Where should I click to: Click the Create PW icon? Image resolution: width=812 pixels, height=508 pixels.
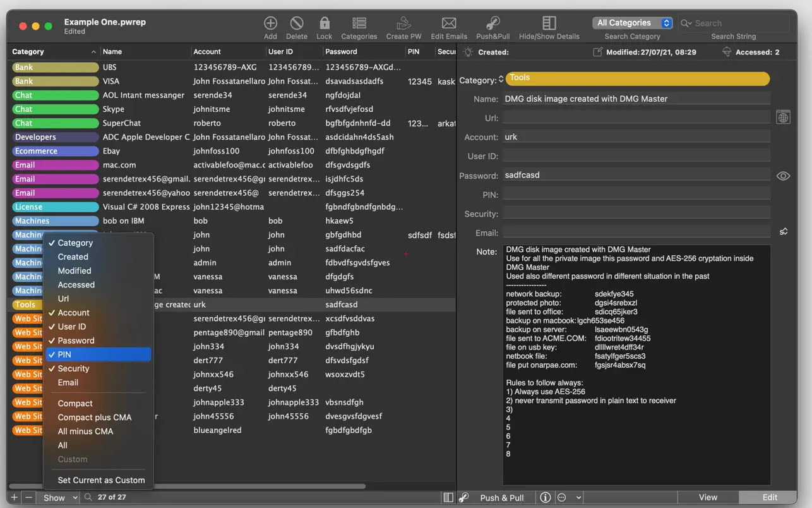tap(403, 24)
